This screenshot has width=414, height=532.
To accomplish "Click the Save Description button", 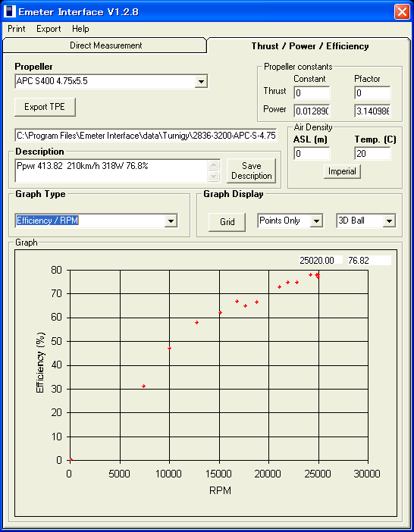I will (252, 171).
